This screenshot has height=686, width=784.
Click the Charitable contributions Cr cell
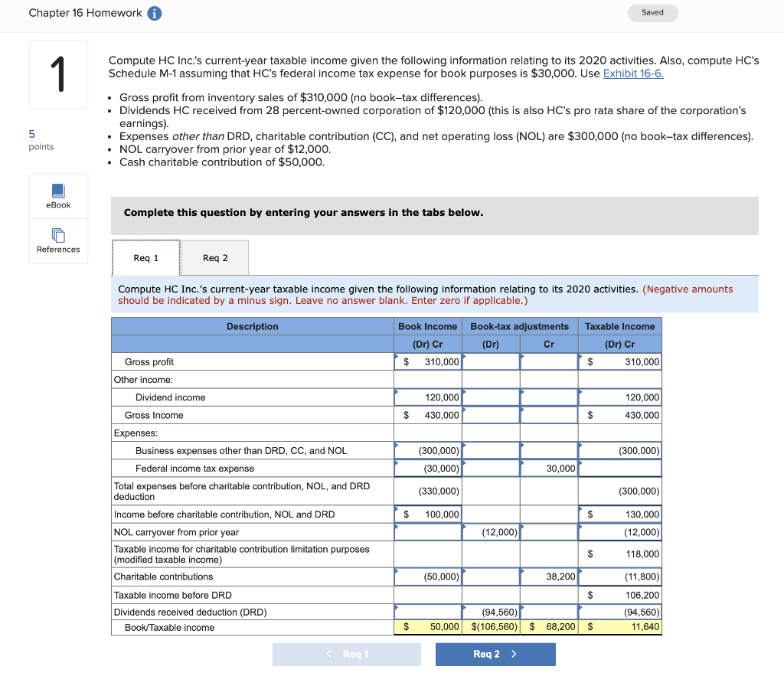point(548,577)
